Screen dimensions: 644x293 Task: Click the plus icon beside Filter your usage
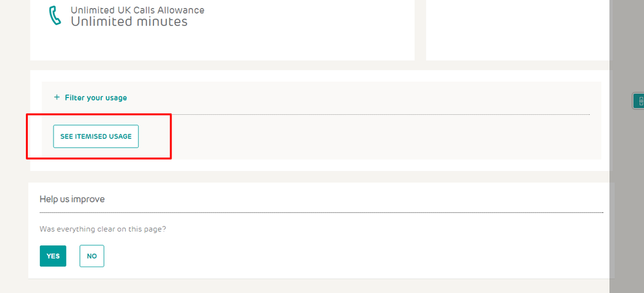coord(57,97)
